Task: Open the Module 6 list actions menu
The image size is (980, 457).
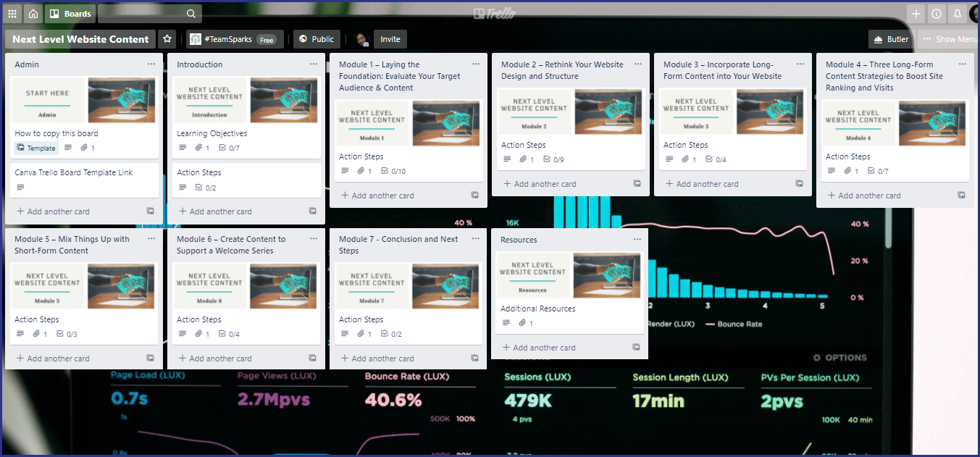Action: click(314, 239)
